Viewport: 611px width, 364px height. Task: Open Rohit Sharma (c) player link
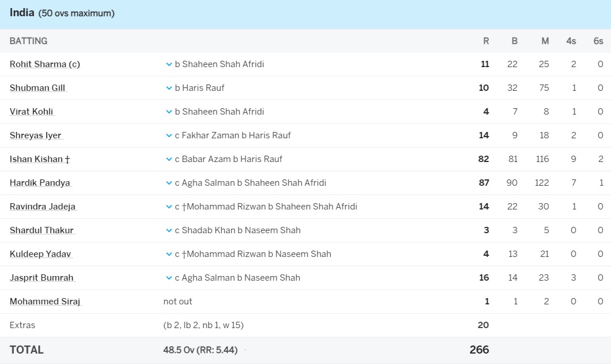tap(45, 64)
